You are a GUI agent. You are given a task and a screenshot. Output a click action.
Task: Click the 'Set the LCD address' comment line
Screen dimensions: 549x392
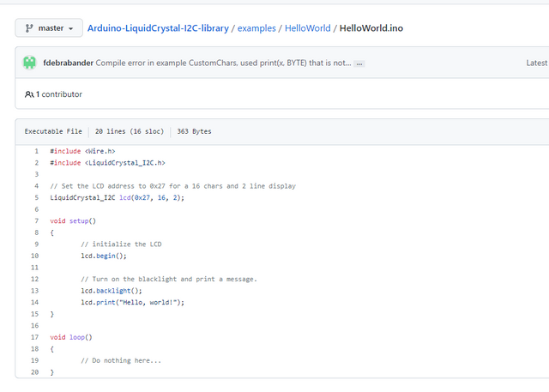coord(173,186)
